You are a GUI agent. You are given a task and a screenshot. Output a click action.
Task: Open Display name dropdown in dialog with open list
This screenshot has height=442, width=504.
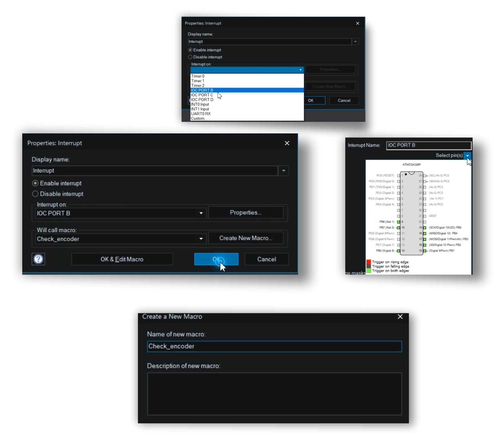pos(355,42)
